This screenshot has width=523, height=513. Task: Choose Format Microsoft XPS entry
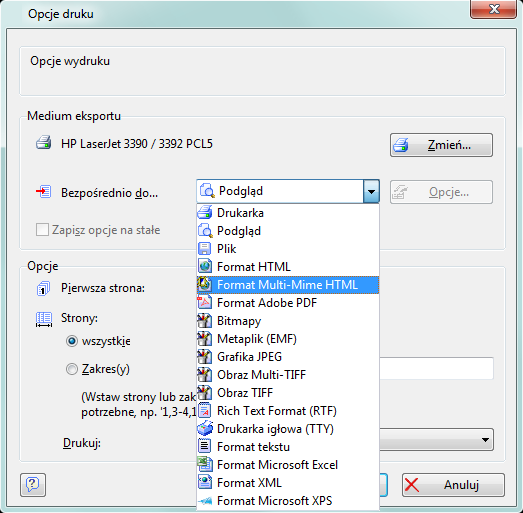288,501
